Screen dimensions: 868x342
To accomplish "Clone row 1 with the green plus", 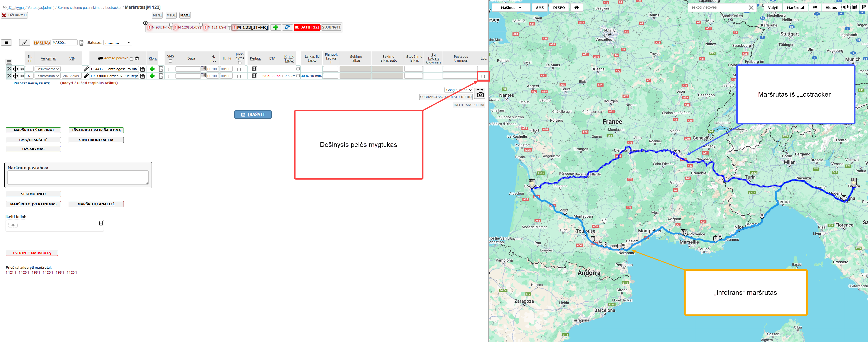I will coord(152,69).
